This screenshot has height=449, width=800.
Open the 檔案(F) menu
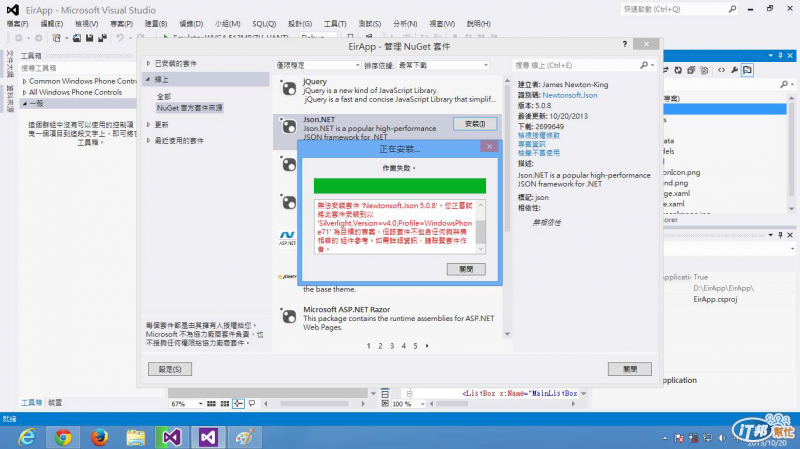click(x=17, y=24)
